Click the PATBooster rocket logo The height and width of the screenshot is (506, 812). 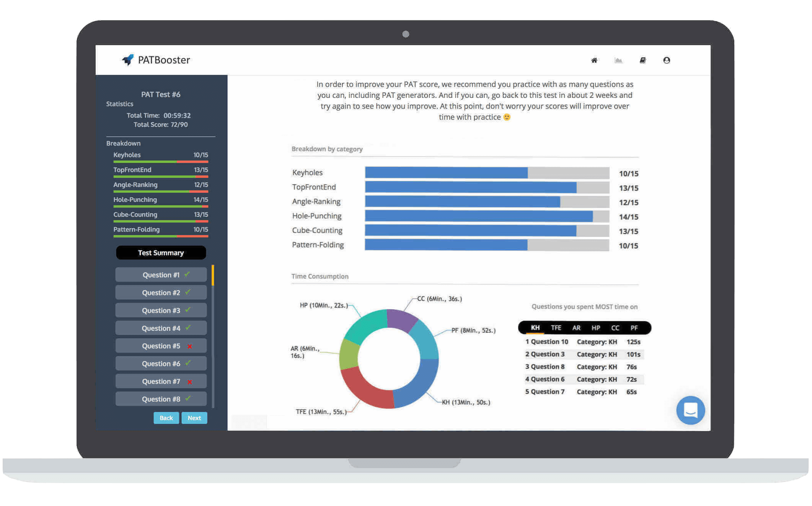pos(128,60)
